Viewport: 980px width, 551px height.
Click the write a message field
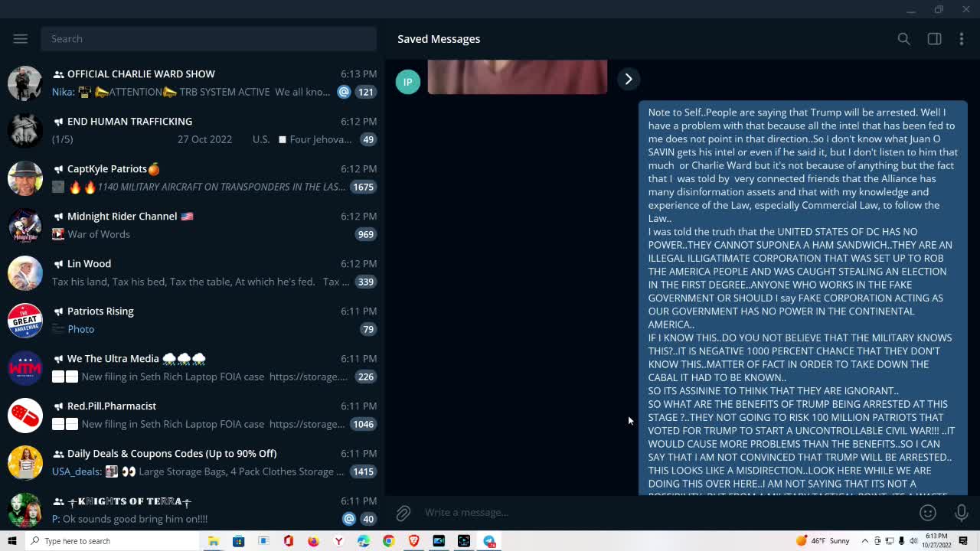click(658, 513)
